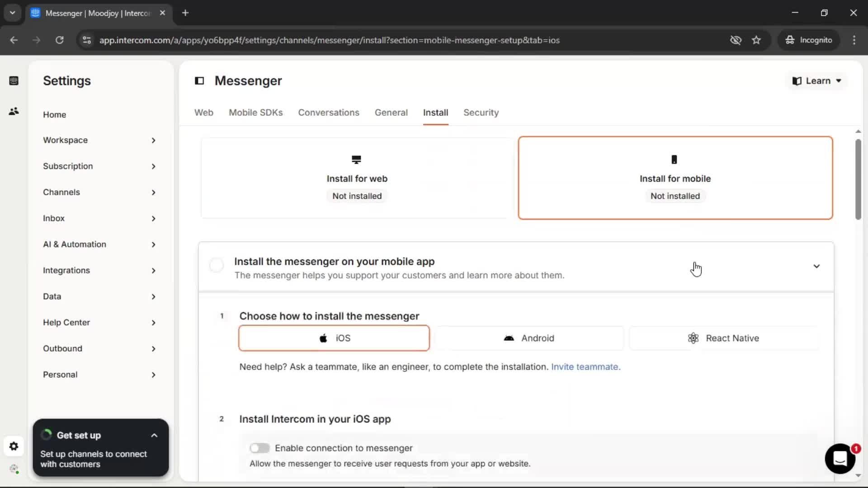Click the browser back arrow
The height and width of the screenshot is (488, 868).
pyautogui.click(x=14, y=40)
